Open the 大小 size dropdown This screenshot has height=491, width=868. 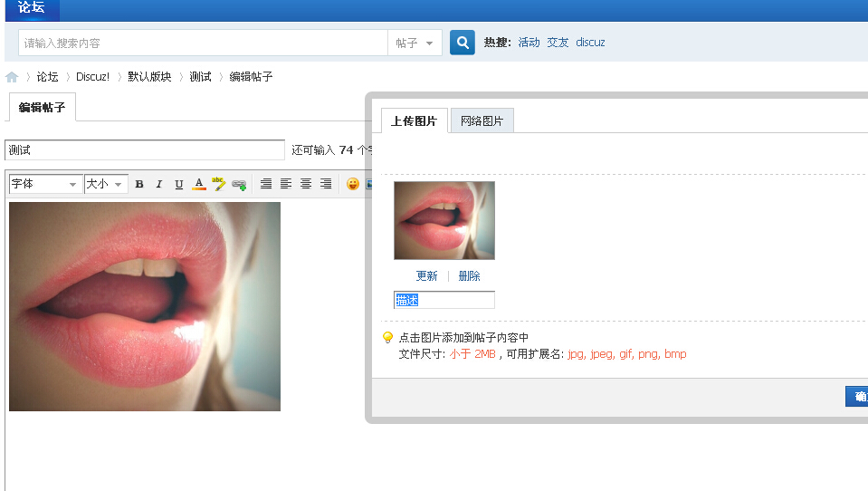click(106, 184)
